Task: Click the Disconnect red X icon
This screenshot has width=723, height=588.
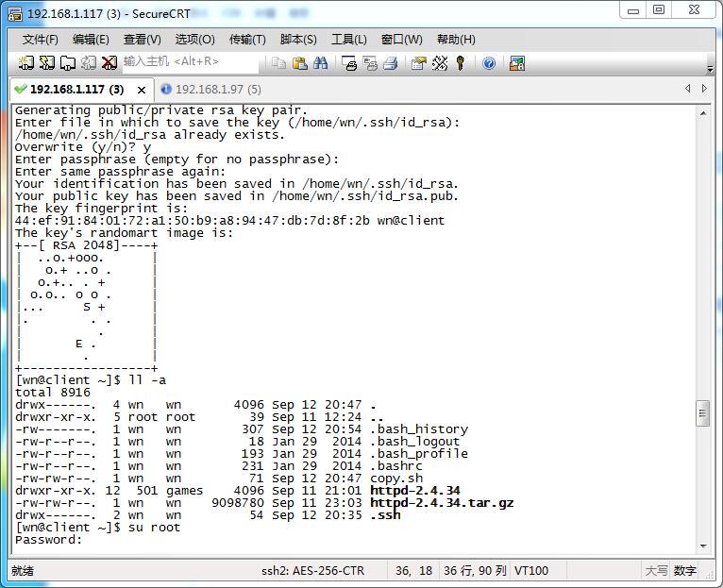Action: coord(109,62)
